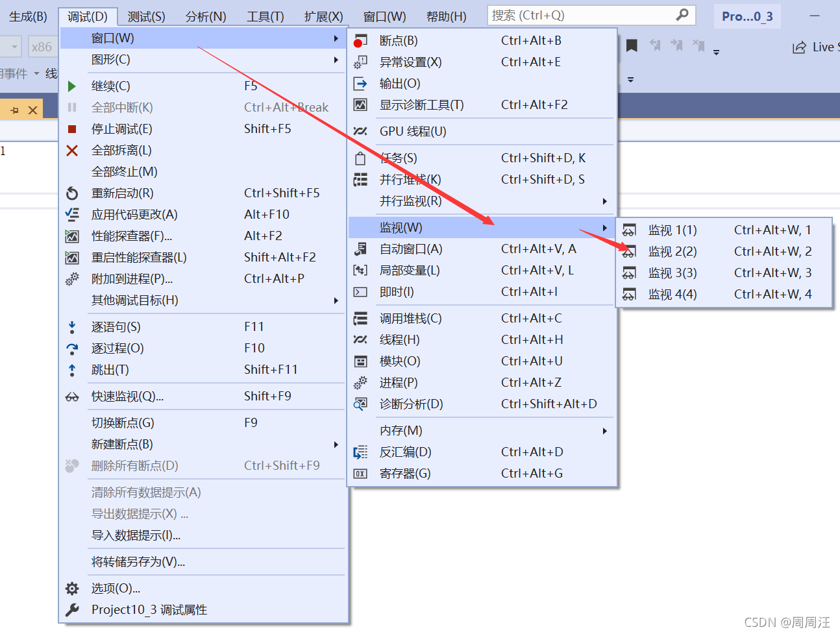Toggle the pin icon on the document tab

point(15,110)
